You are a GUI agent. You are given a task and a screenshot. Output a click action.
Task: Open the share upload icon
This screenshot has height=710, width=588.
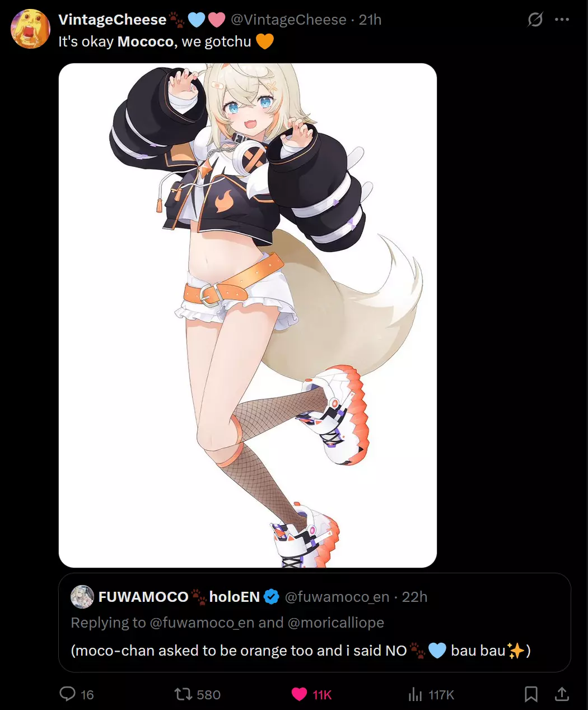coord(561,694)
